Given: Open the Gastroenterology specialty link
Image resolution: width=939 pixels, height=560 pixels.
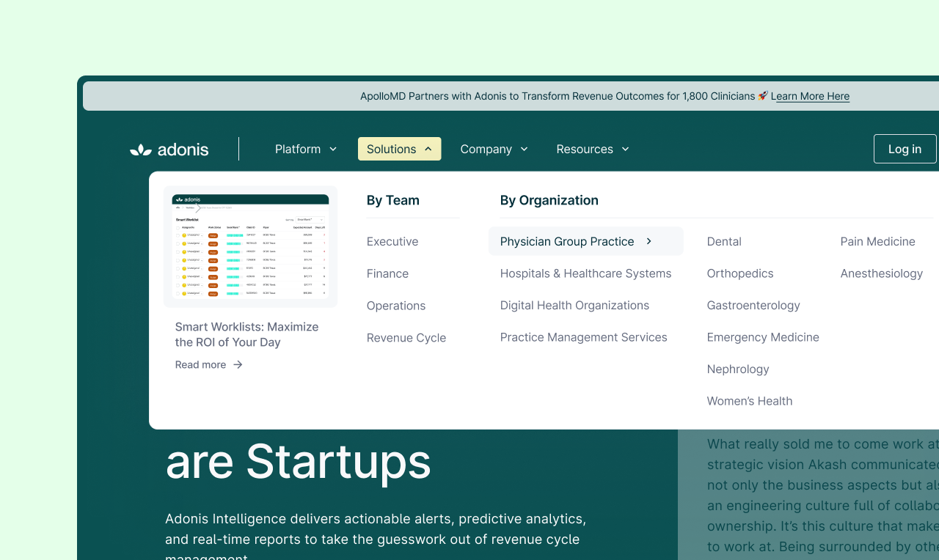Looking at the screenshot, I should (753, 305).
